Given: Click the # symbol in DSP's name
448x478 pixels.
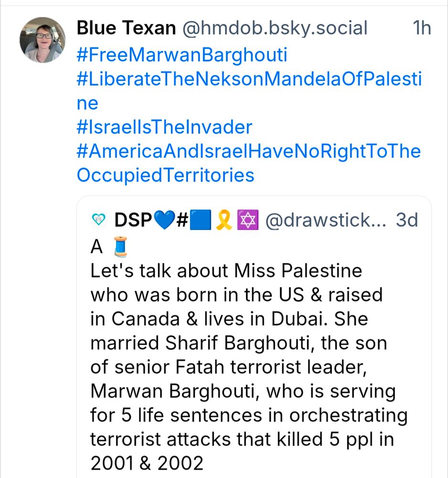Looking at the screenshot, I should coord(181,220).
